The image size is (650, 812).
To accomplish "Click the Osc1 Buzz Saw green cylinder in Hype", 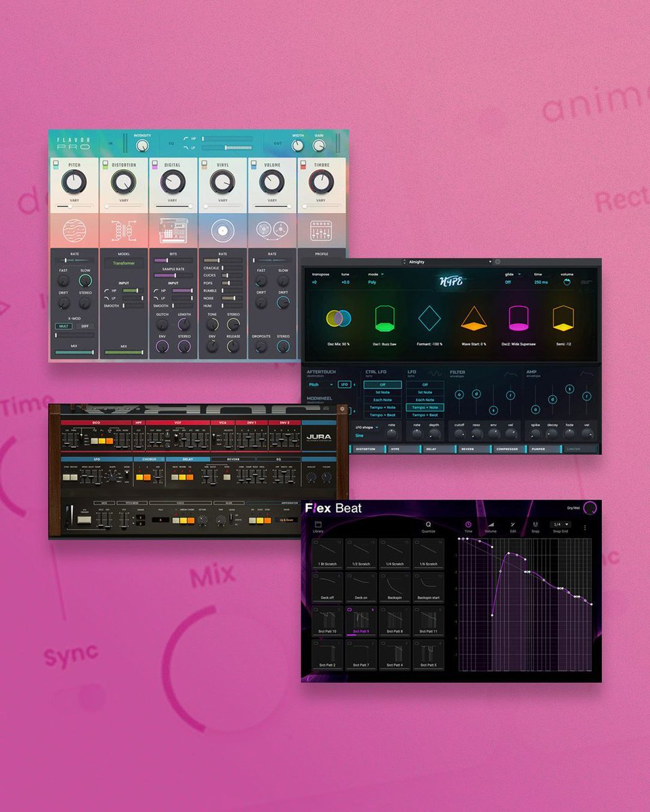I will pyautogui.click(x=385, y=318).
